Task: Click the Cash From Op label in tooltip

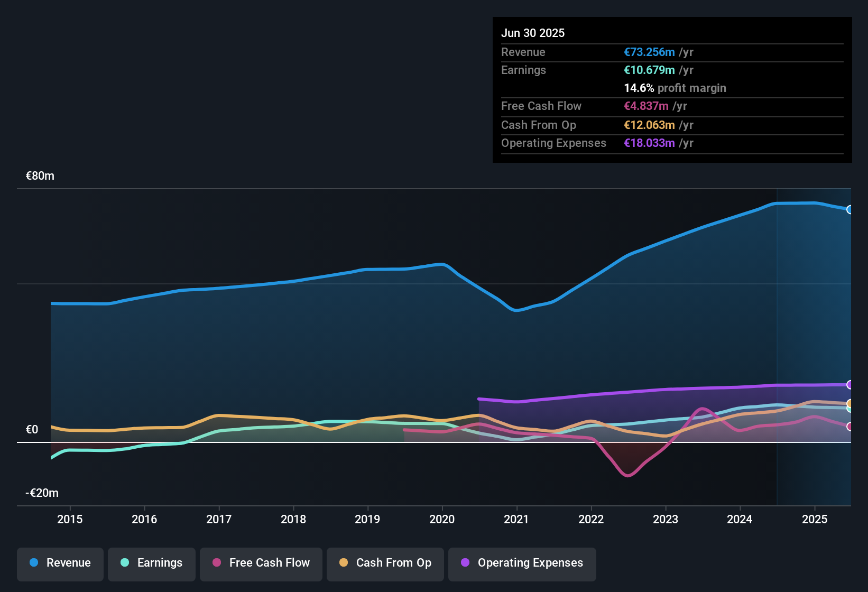Action: (539, 125)
